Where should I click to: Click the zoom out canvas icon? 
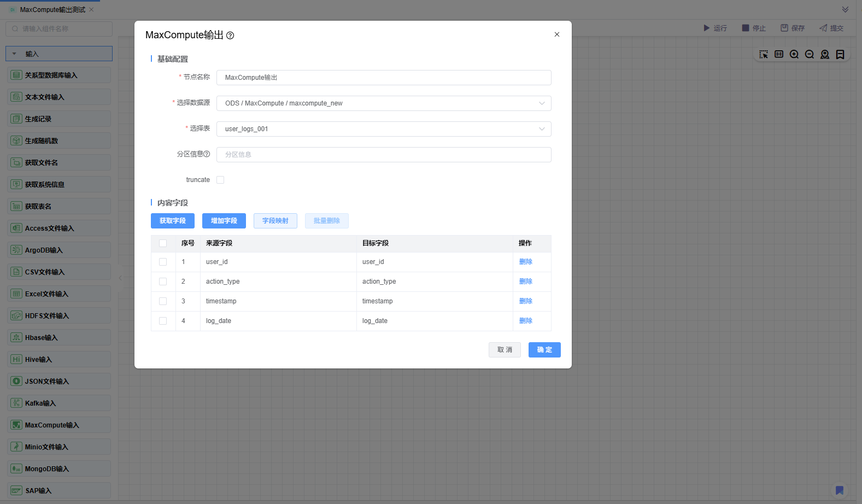(810, 55)
